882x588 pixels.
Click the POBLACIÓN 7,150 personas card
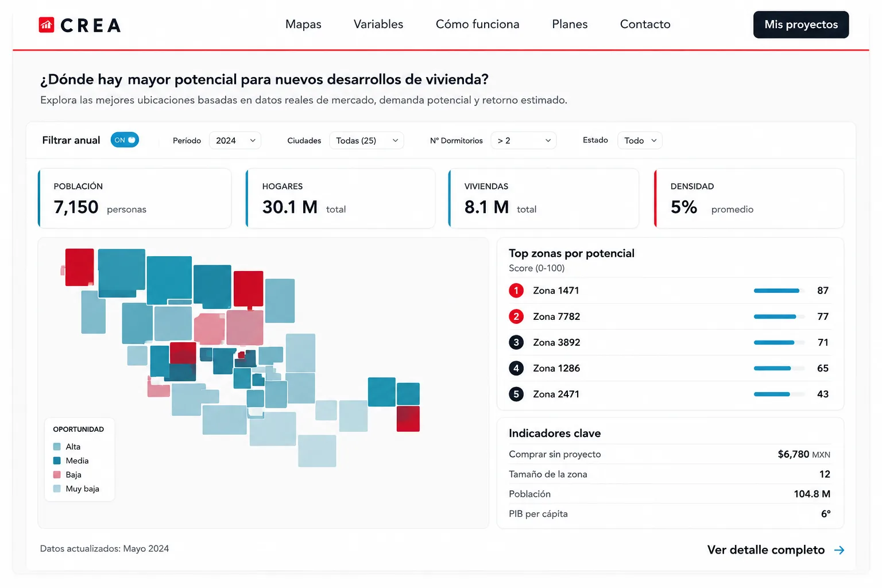pyautogui.click(x=134, y=198)
